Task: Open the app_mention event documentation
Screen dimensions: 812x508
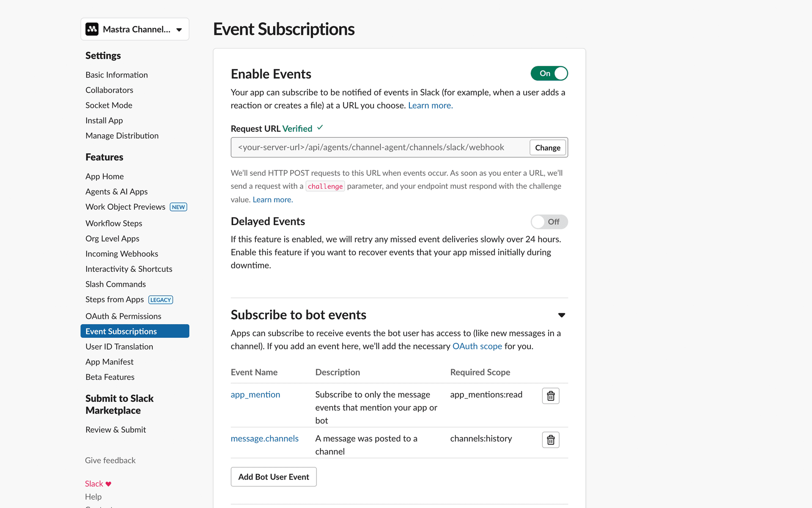Action: pyautogui.click(x=255, y=394)
